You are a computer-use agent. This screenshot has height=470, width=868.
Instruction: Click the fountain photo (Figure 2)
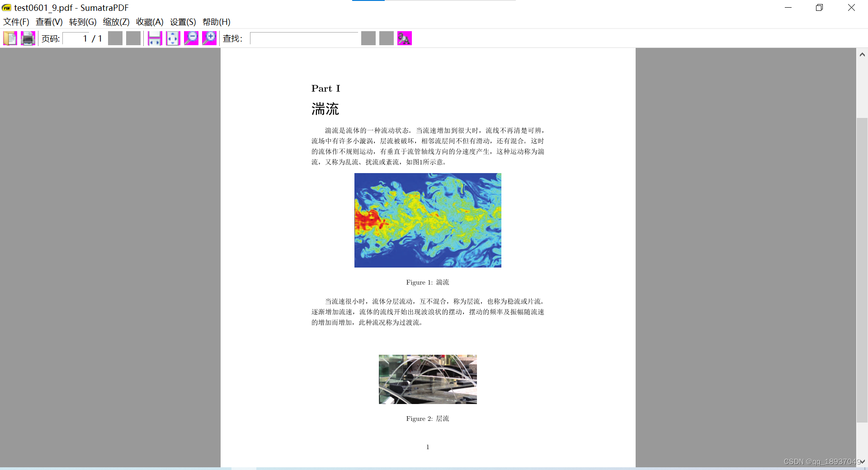click(x=428, y=379)
